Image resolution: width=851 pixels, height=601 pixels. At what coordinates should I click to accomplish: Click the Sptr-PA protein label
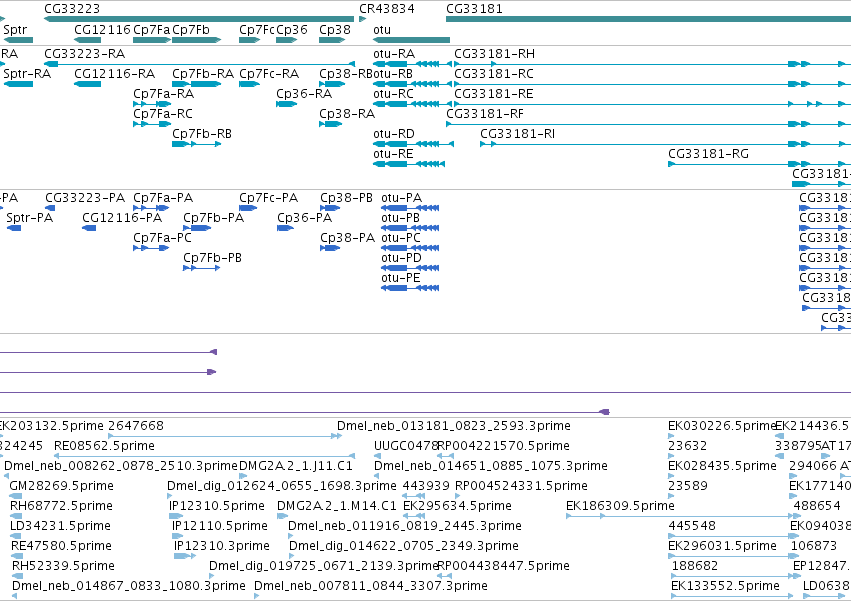click(30, 218)
